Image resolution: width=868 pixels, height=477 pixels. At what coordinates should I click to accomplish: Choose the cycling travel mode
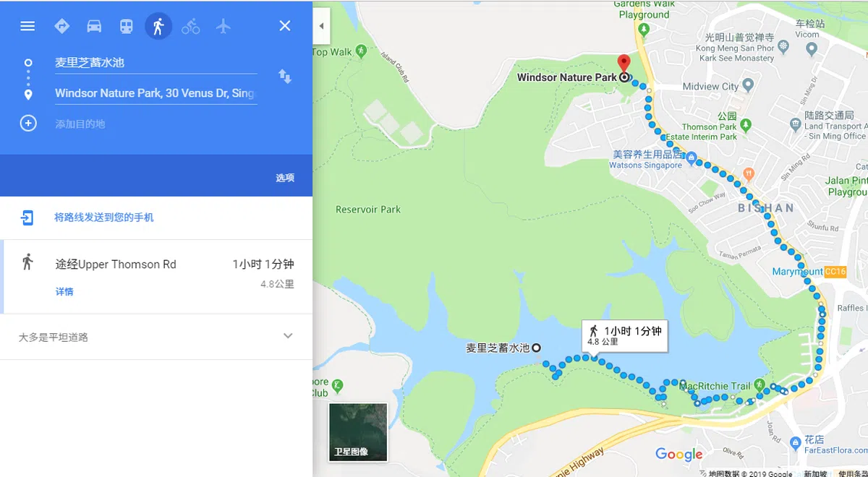[x=191, y=26]
